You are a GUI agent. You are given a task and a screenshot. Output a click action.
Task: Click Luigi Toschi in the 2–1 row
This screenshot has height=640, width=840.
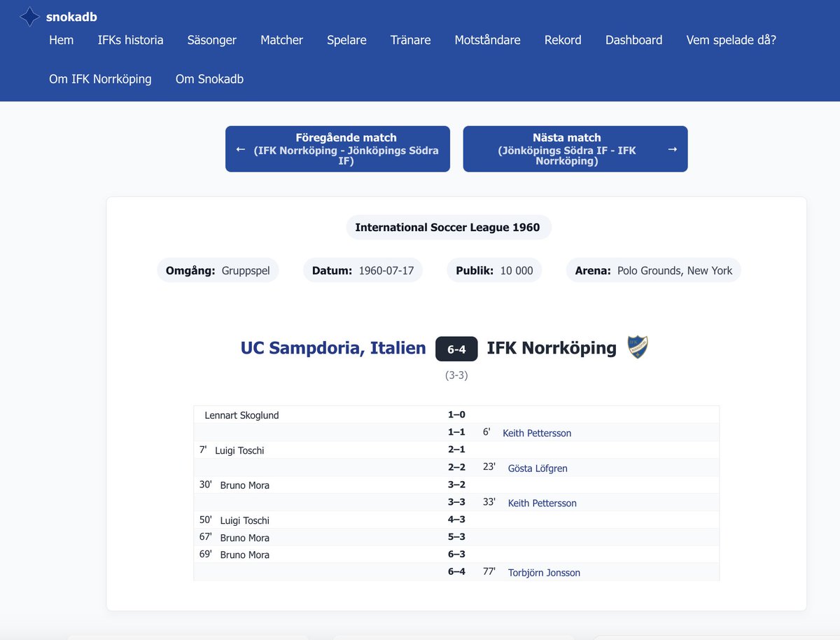coord(239,451)
